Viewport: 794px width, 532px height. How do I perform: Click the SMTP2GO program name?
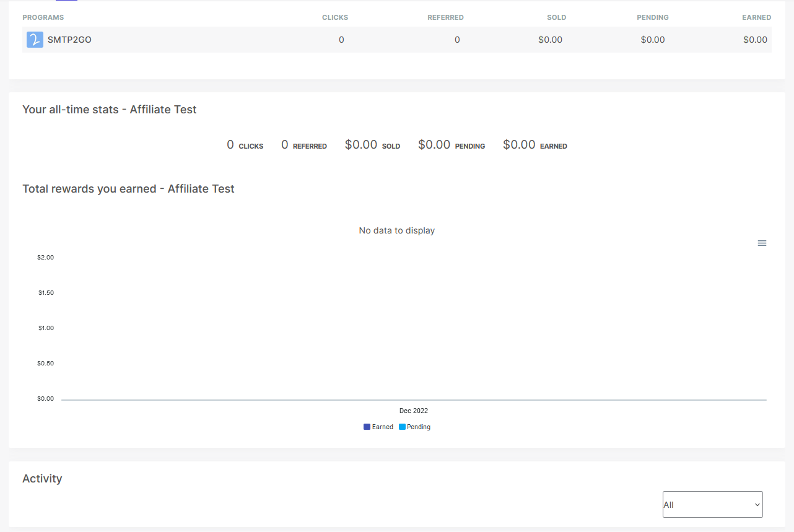coord(69,40)
